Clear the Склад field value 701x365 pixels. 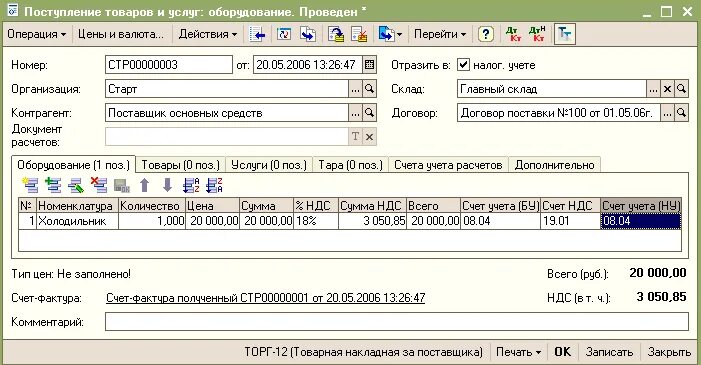(667, 89)
